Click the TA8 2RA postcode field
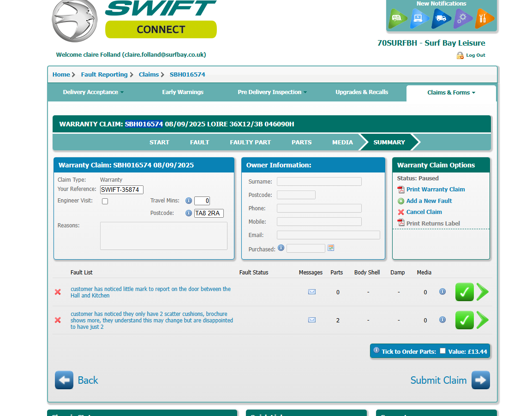This screenshot has height=416, width=532. [x=209, y=213]
